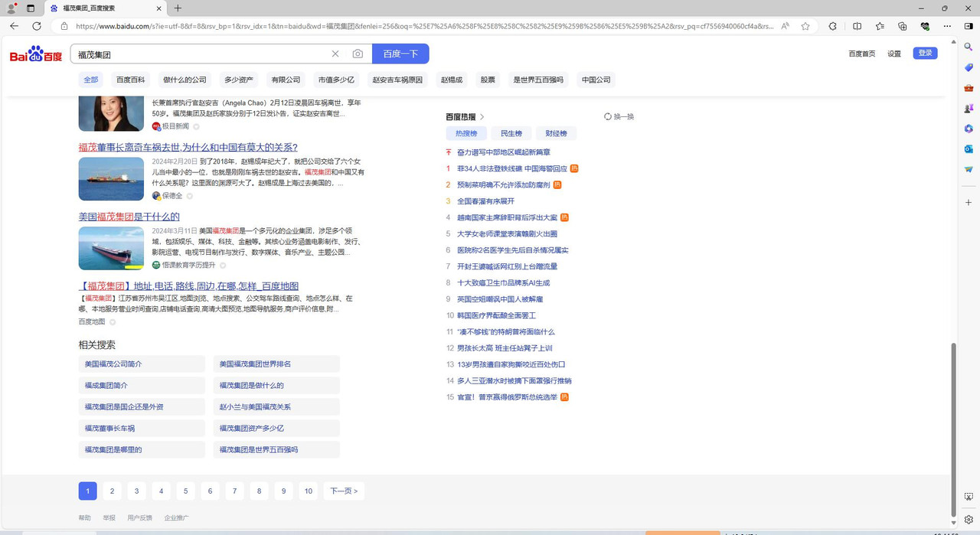Select 是世界五百强吗 filter chip
The height and width of the screenshot is (535, 980).
[x=538, y=80]
